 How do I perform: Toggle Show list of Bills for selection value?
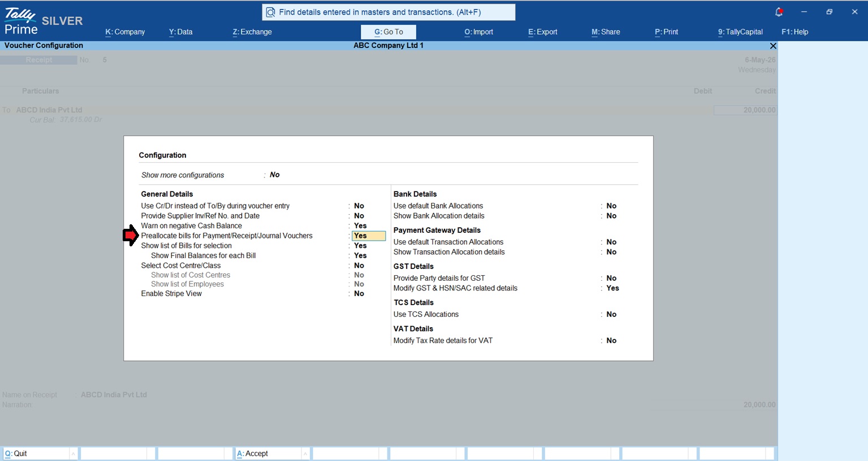(360, 245)
